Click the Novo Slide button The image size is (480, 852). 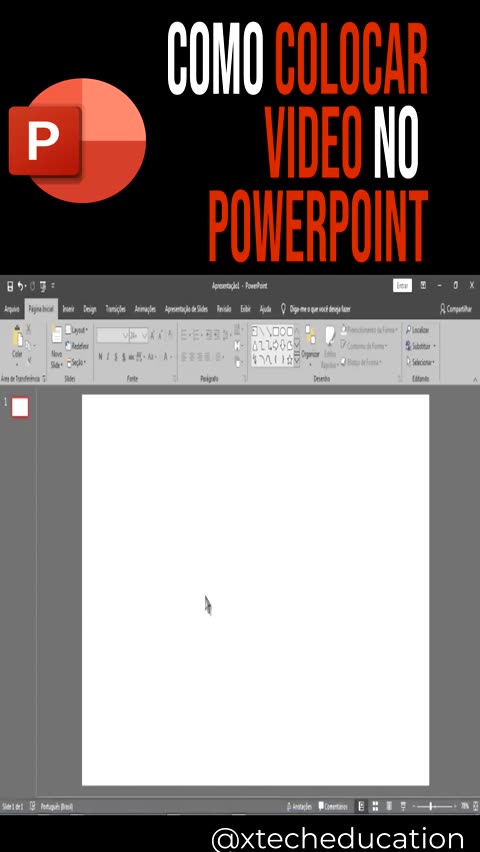pos(57,347)
